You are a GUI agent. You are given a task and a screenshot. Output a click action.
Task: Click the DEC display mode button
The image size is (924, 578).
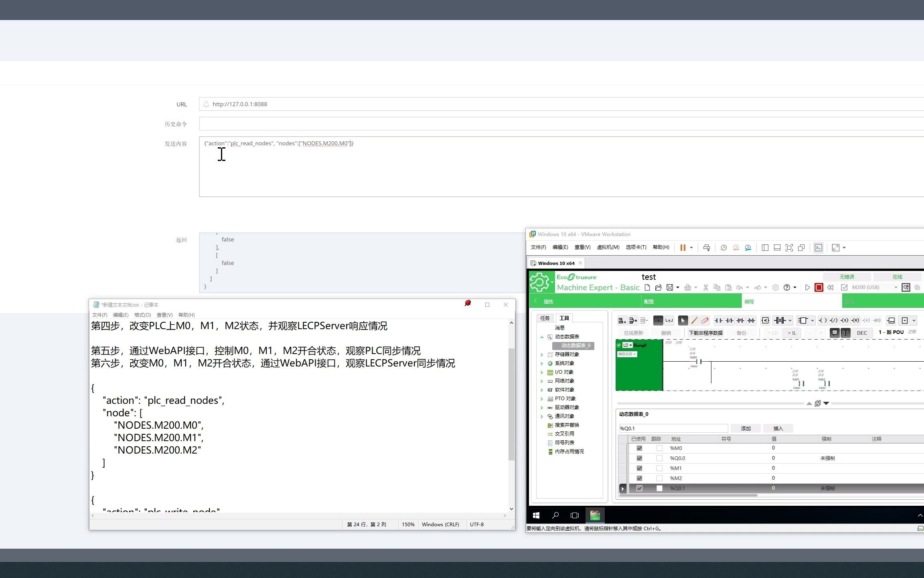click(862, 333)
